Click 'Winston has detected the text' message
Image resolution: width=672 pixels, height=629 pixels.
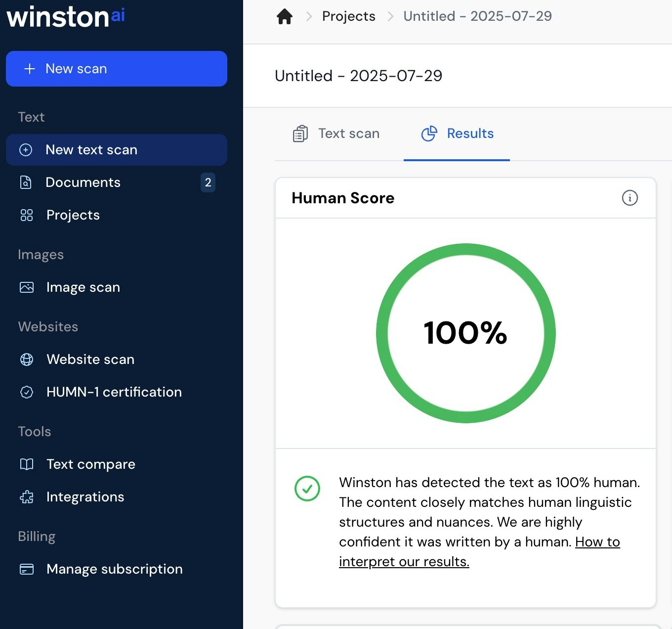tap(489, 522)
